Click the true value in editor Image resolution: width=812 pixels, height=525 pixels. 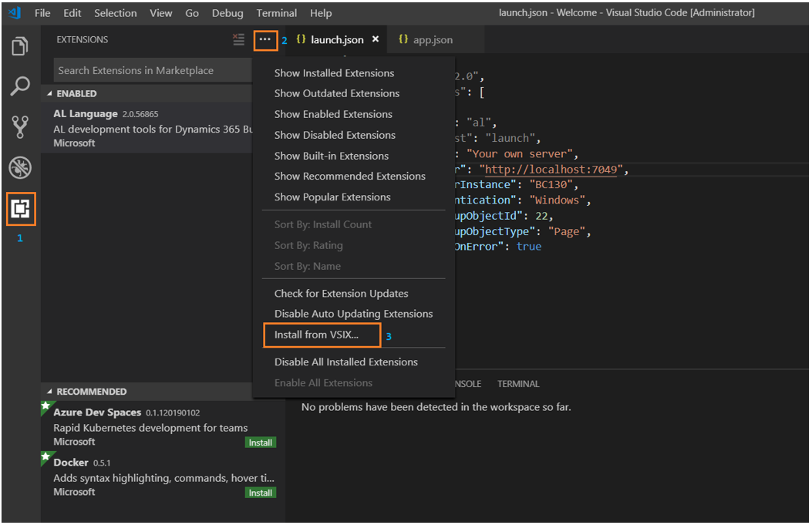coord(529,247)
